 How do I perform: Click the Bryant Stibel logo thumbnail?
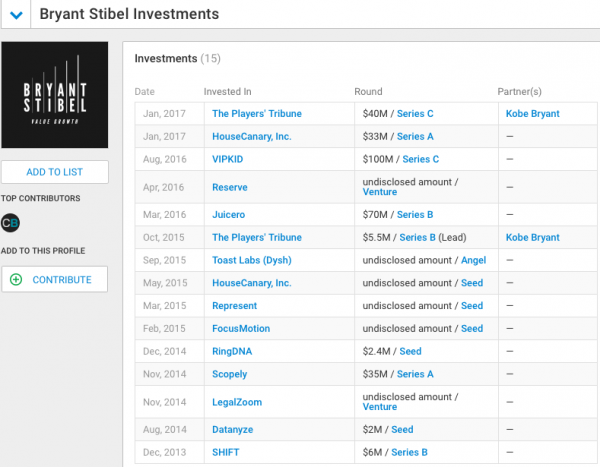click(x=55, y=96)
